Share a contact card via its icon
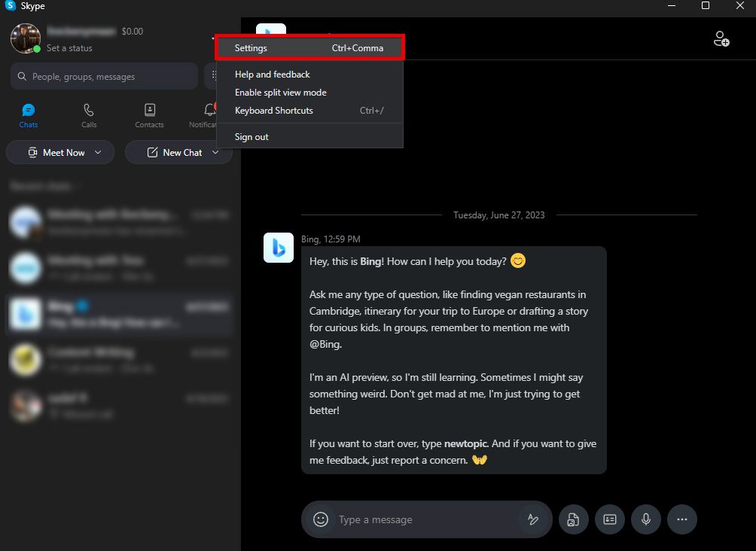 tap(609, 519)
